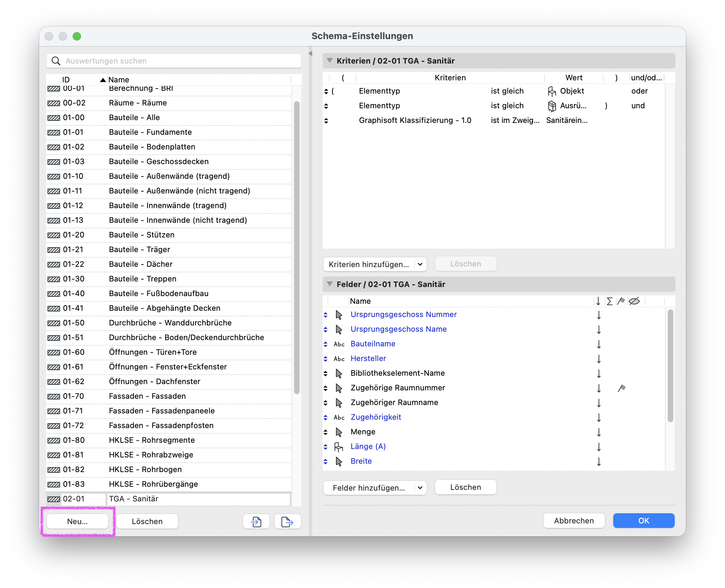Select schema 01-22 Bauteile - Dächer
Image resolution: width=725 pixels, height=588 pixels.
coord(169,264)
